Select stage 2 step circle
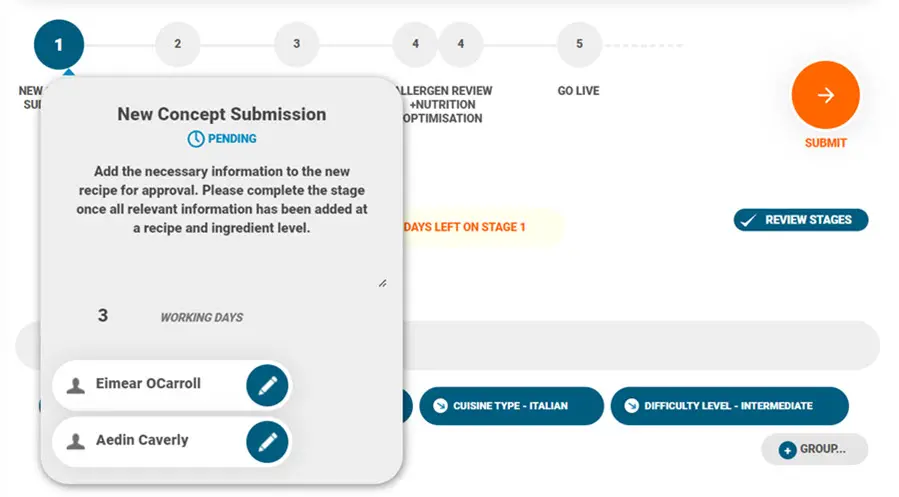 click(177, 45)
